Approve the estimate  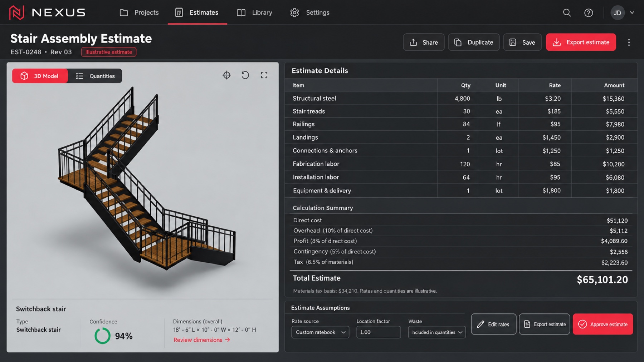(x=603, y=324)
